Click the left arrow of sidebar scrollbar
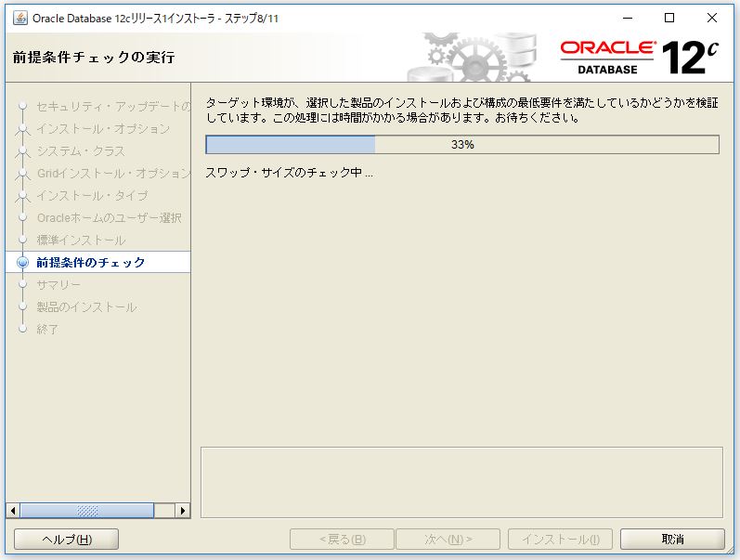Viewport: 740px width, 560px height. click(13, 511)
